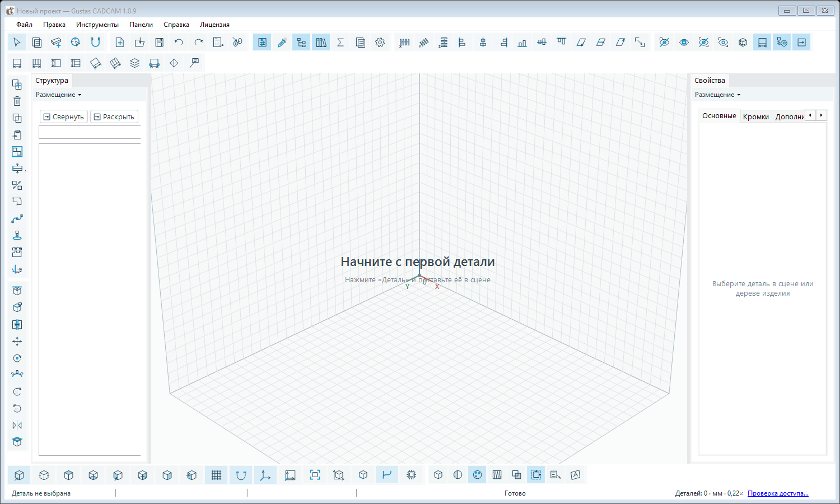Click the trash delete icon in left sidebar
Viewport: 840px width, 504px height.
(x=17, y=101)
